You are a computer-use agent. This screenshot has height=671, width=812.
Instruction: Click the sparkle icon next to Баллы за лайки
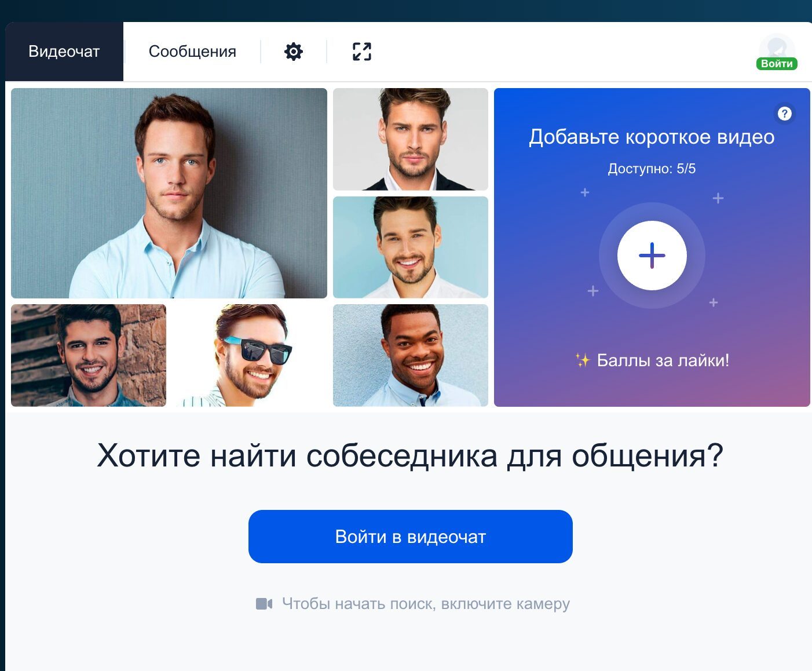click(x=583, y=360)
